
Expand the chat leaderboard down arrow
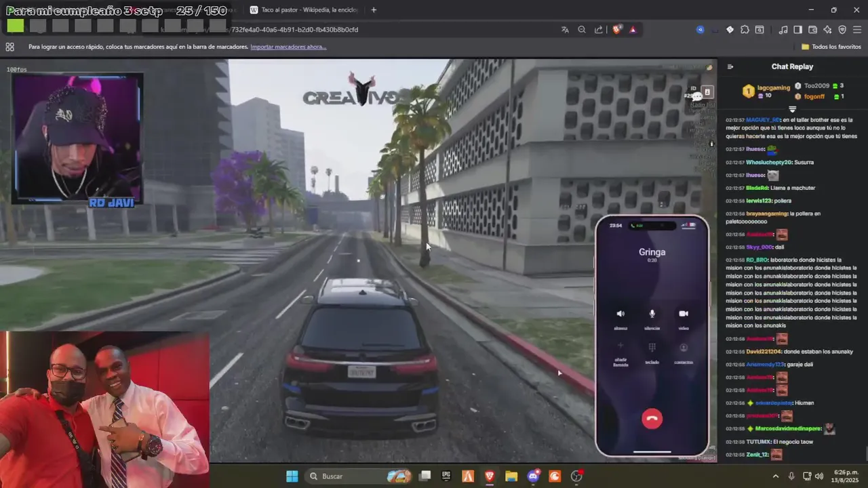(792, 109)
